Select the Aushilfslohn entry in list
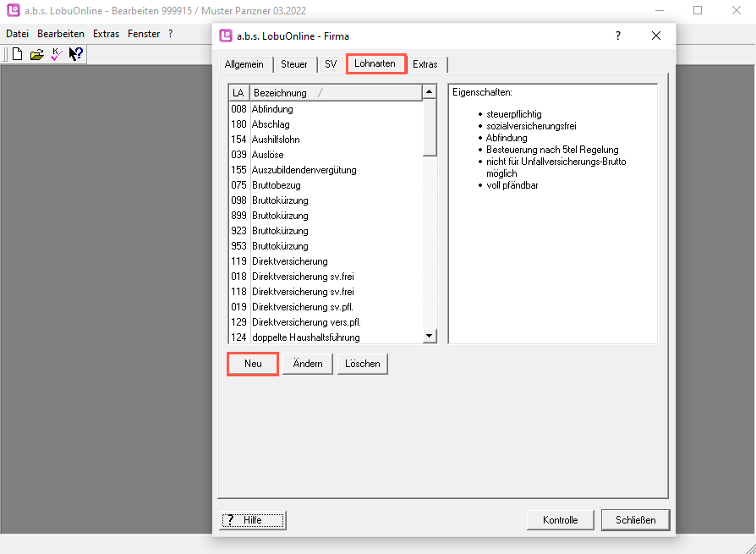This screenshot has width=756, height=554. coord(276,140)
